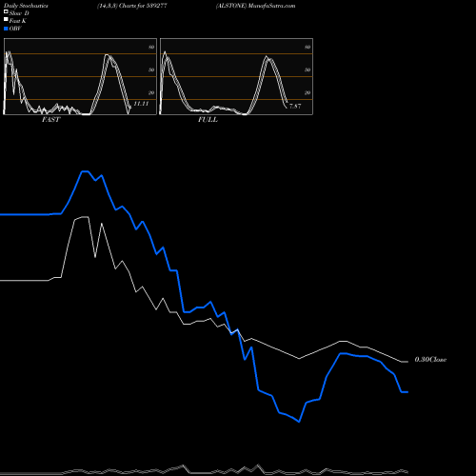Click the 80 level label in FAST chart
The height and width of the screenshot is (476, 476).
point(151,47)
